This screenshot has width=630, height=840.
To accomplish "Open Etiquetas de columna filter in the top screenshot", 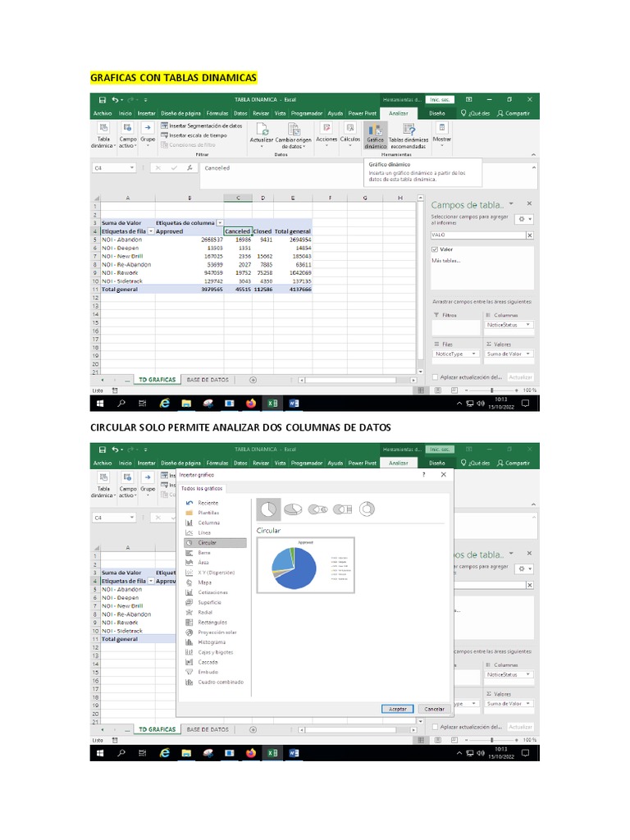I will [x=220, y=223].
